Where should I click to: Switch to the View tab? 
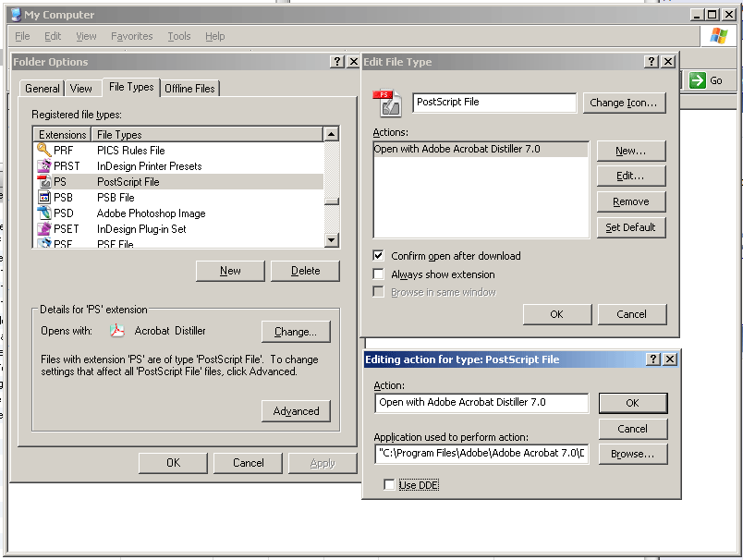coord(81,89)
